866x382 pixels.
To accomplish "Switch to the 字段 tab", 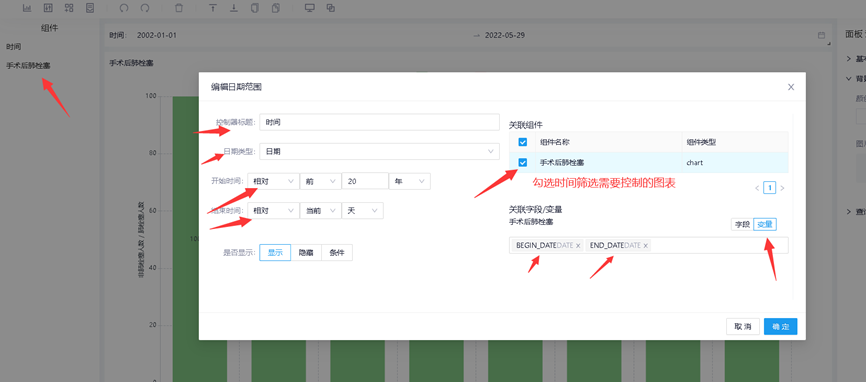I will click(741, 224).
